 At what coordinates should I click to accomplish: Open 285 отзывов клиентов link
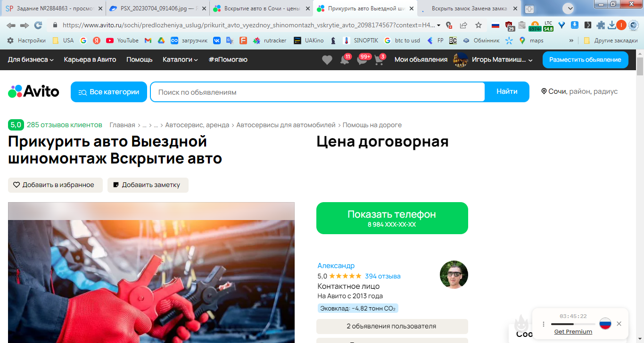pos(65,125)
